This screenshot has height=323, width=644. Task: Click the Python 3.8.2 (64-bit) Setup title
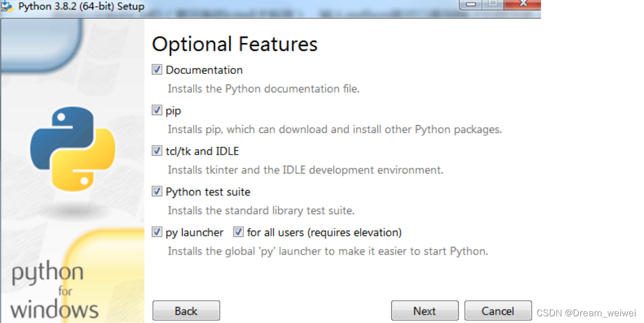[81, 7]
